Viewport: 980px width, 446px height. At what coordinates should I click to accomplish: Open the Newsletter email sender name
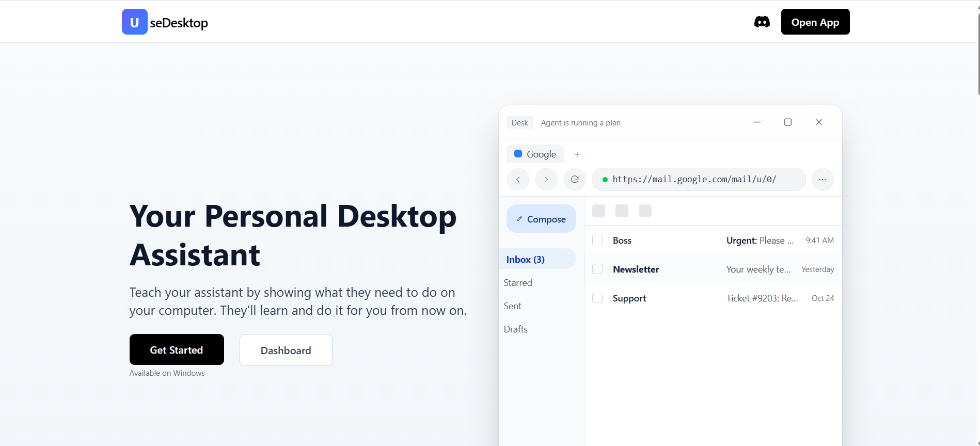pos(636,269)
